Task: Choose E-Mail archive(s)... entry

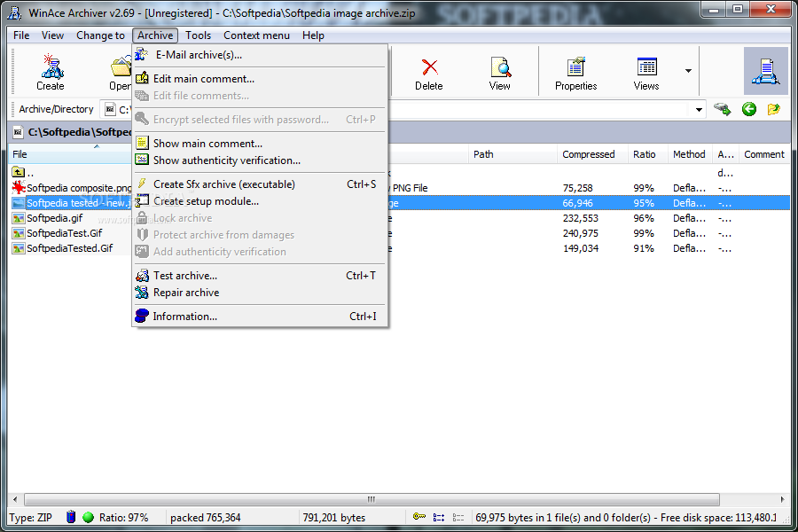Action: pyautogui.click(x=260, y=55)
